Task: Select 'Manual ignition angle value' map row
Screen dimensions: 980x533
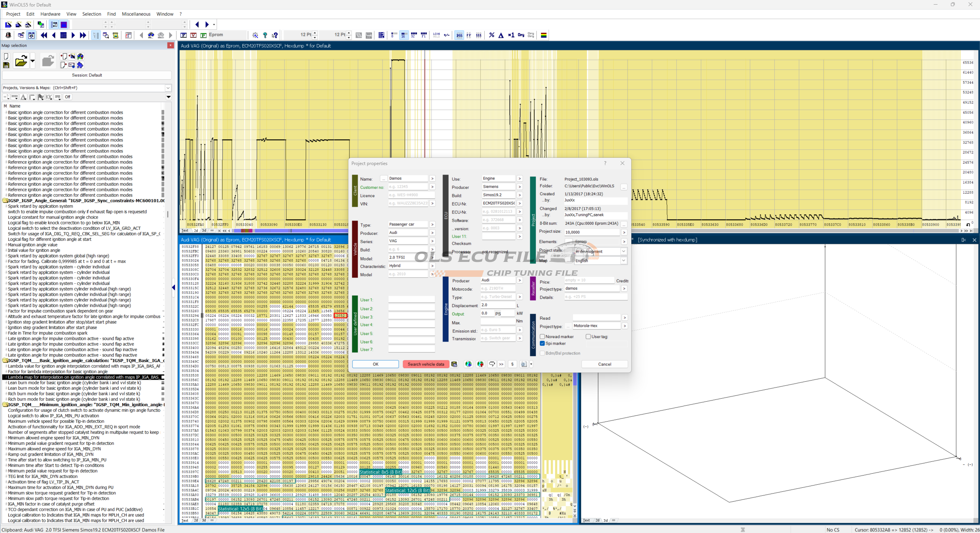Action: coord(33,245)
